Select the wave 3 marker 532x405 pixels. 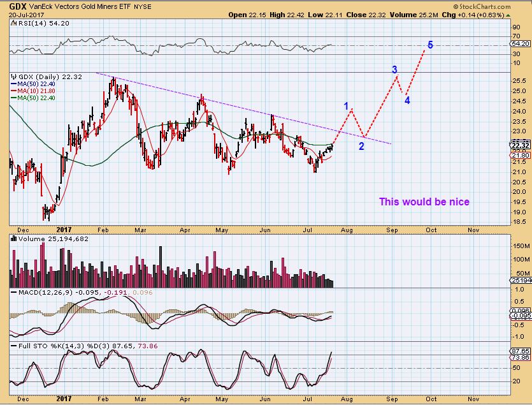[394, 70]
